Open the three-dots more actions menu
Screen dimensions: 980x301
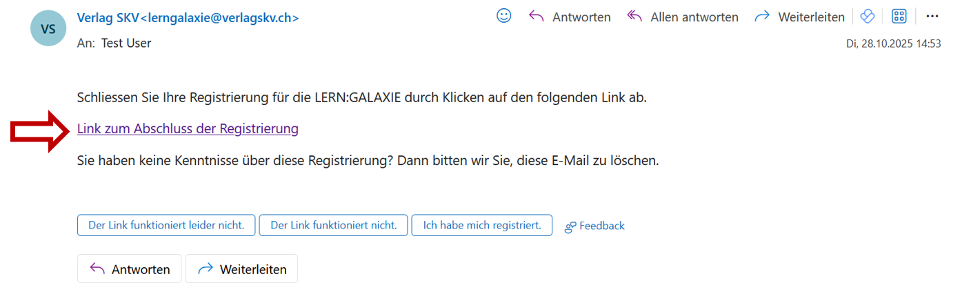pos(932,17)
